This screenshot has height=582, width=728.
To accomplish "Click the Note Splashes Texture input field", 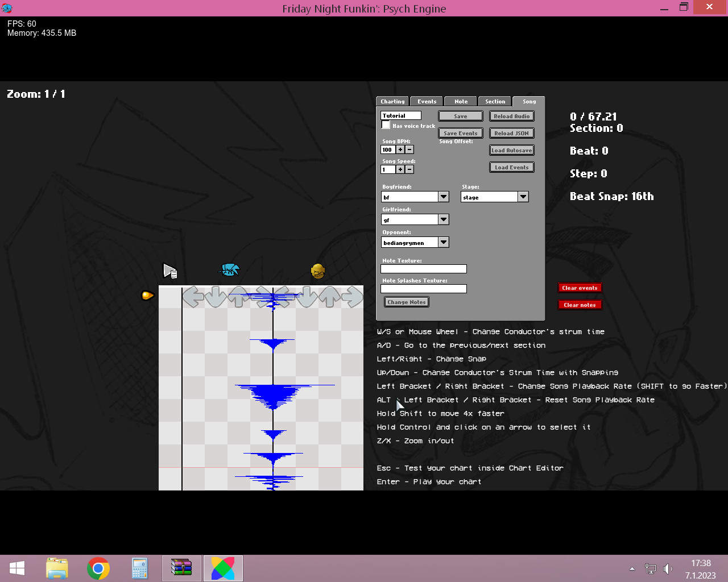I will coord(424,289).
